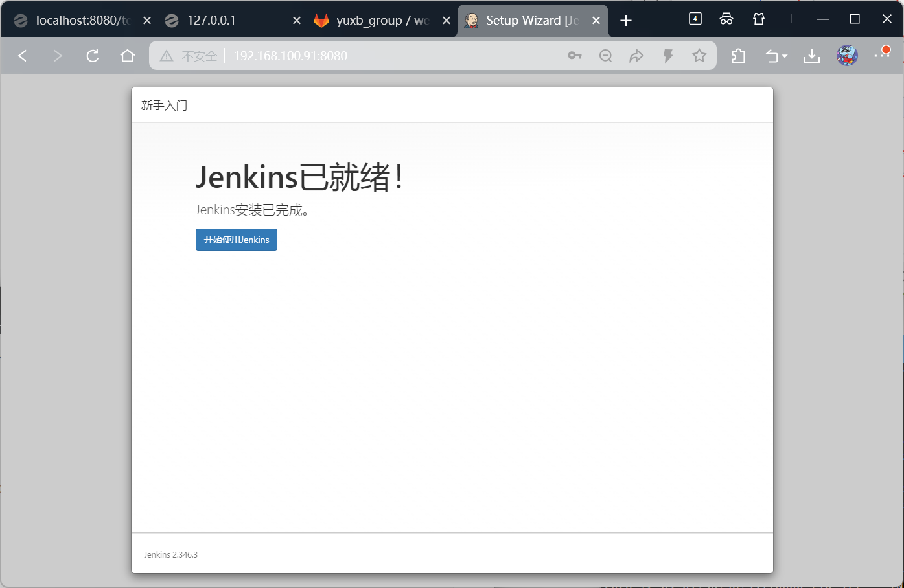904x588 pixels.
Task: Open the downloads icon
Action: (812, 56)
